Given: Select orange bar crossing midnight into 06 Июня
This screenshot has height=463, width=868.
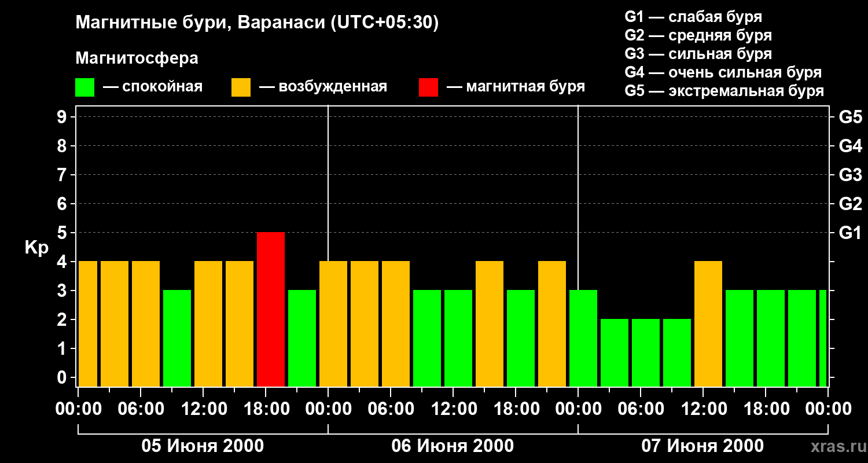Looking at the screenshot, I should pyautogui.click(x=333, y=324).
